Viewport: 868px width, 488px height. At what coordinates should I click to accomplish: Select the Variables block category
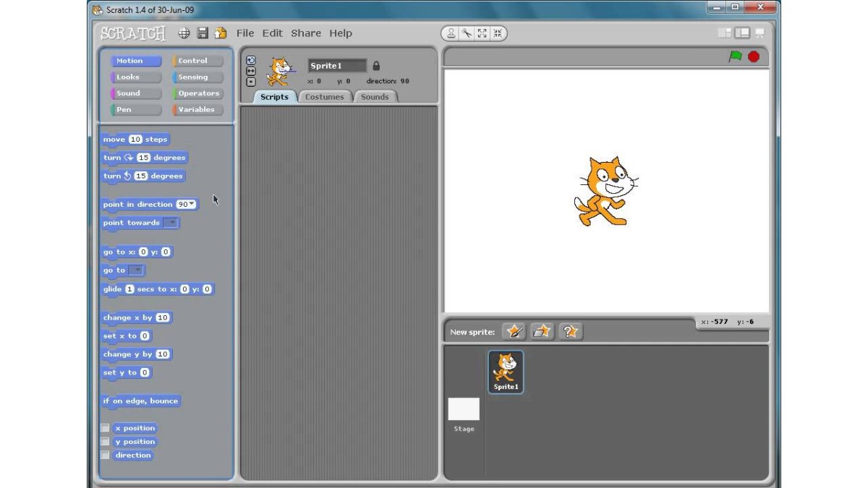[197, 110]
